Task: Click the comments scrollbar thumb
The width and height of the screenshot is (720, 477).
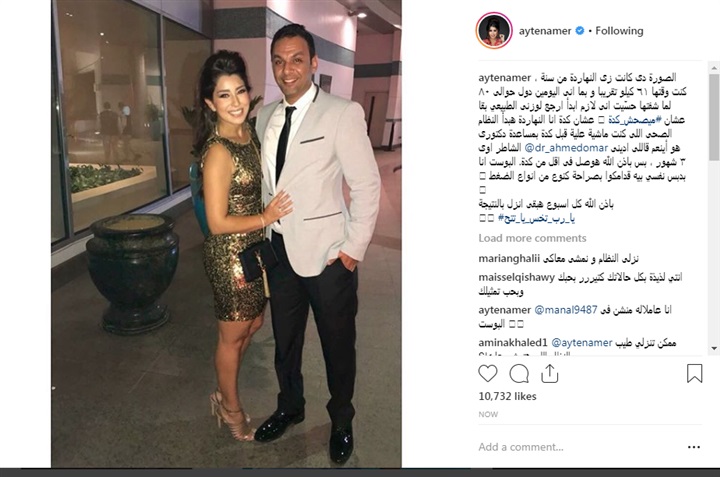Action: point(714,117)
